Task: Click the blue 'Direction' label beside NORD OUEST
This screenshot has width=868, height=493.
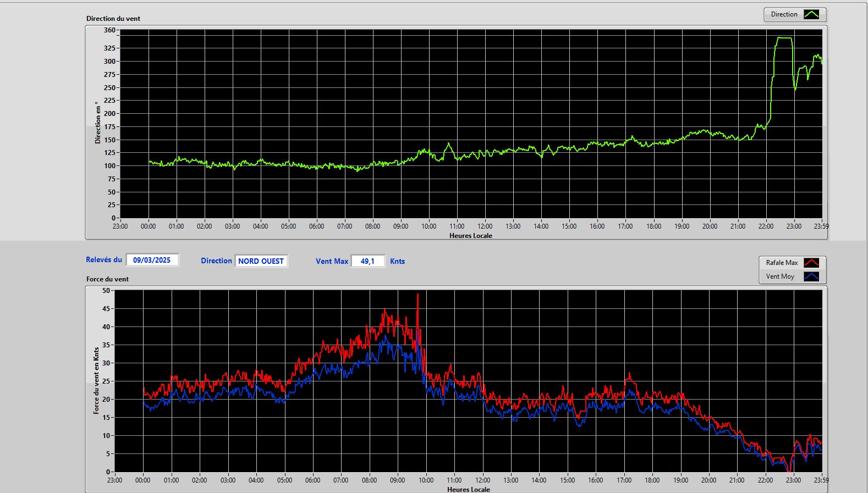Action: coord(216,261)
